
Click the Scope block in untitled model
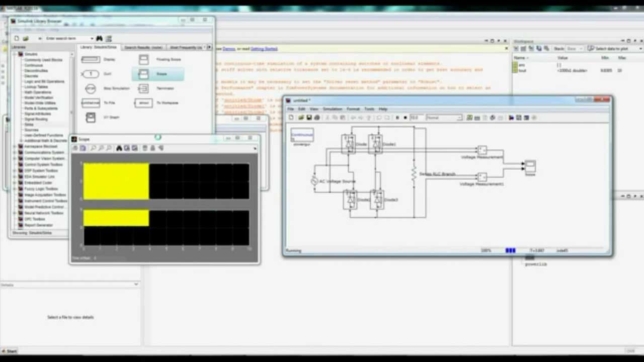pos(530,166)
